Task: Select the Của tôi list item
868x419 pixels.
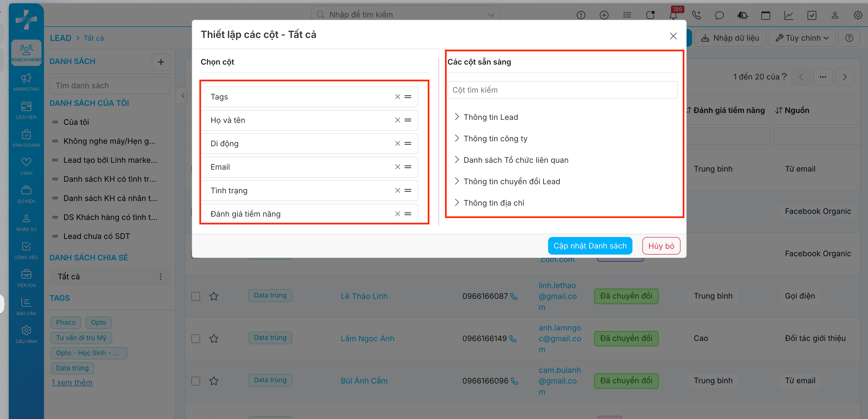Action: pos(76,122)
